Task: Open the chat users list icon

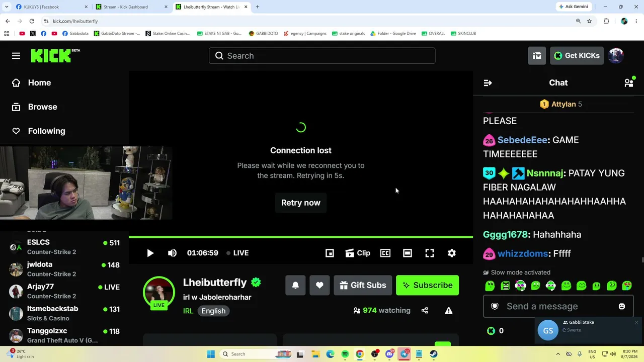Action: coord(629,83)
